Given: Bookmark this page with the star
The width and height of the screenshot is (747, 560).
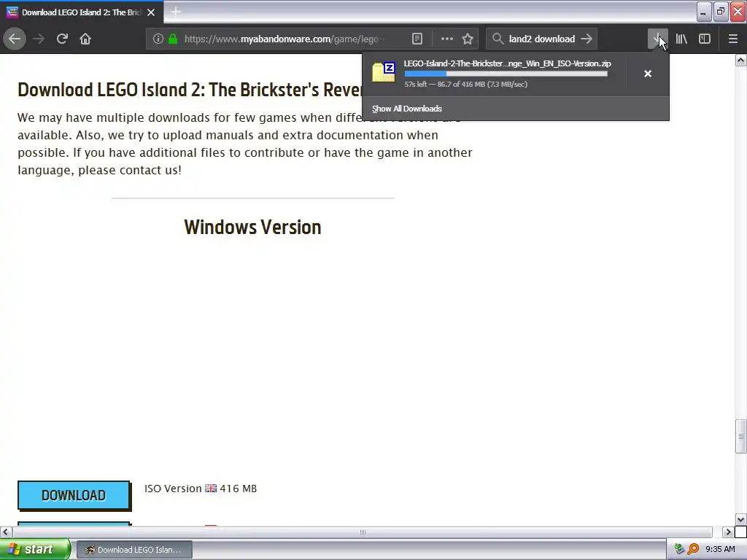Looking at the screenshot, I should pyautogui.click(x=468, y=39).
